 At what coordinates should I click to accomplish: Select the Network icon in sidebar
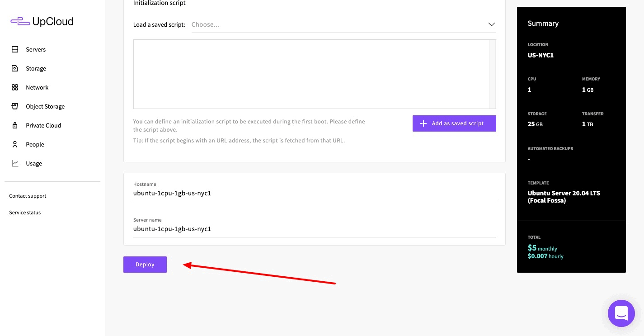pos(15,87)
